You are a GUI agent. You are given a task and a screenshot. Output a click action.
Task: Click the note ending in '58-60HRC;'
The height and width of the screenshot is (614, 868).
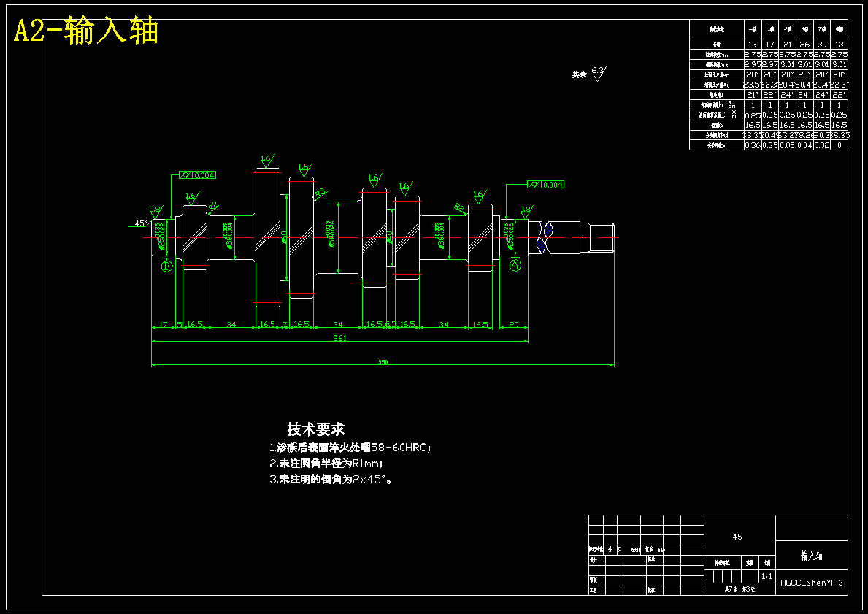[350, 448]
